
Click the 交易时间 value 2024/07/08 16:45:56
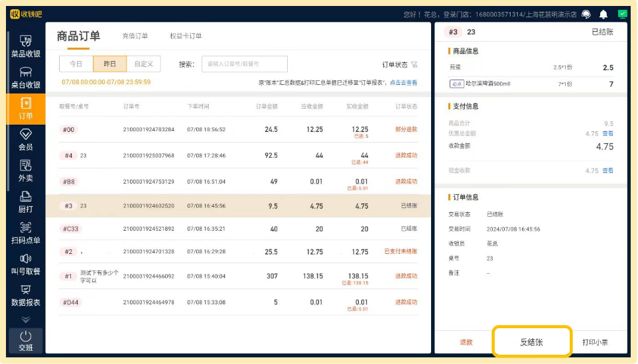click(513, 229)
